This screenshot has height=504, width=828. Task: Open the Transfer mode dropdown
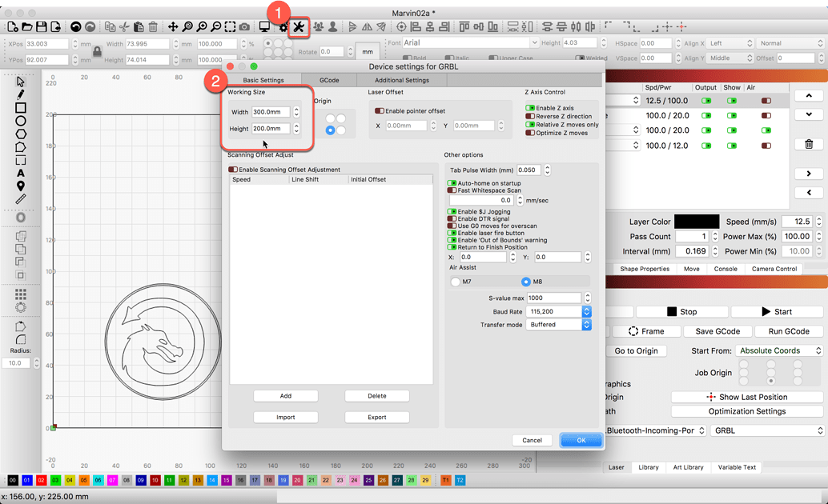coord(558,325)
